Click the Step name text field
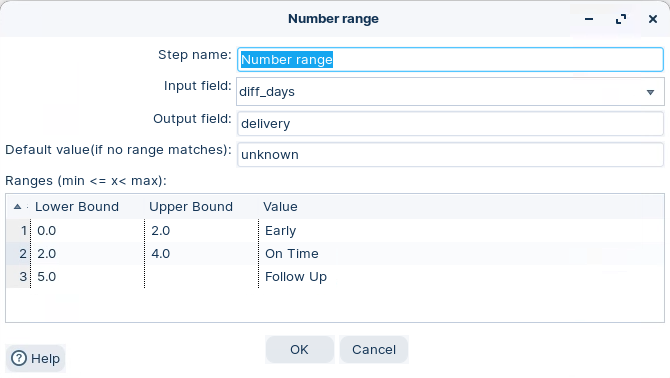This screenshot has width=670, height=378. pos(450,59)
